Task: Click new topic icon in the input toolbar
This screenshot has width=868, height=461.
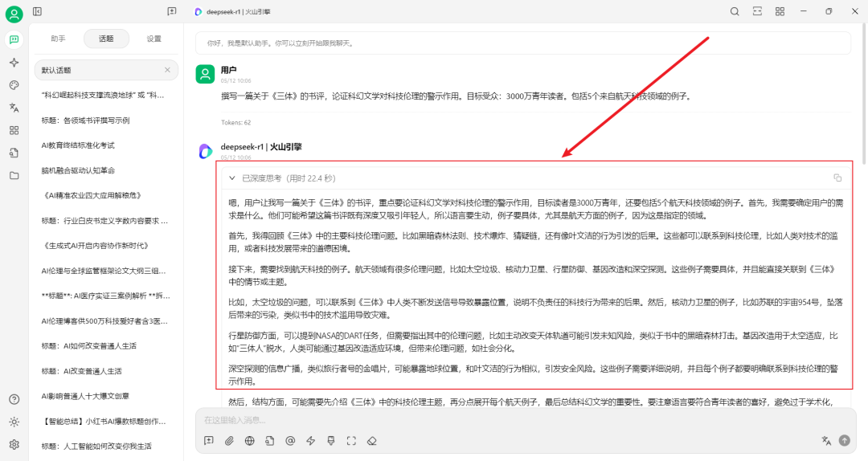Action: coord(209,441)
